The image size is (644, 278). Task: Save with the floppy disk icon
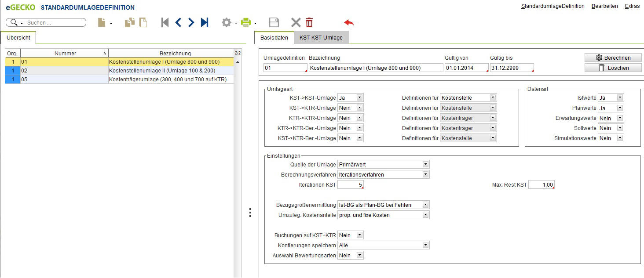[274, 22]
